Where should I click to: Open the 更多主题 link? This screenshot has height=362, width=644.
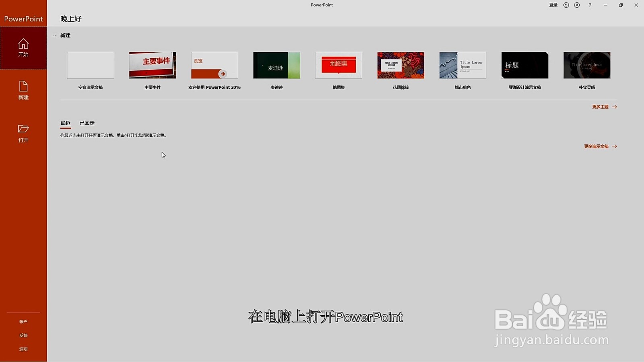tap(605, 107)
